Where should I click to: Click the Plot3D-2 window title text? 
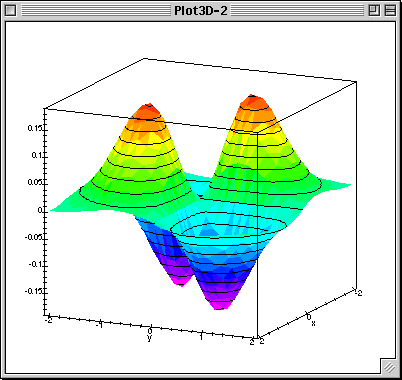[x=201, y=11]
